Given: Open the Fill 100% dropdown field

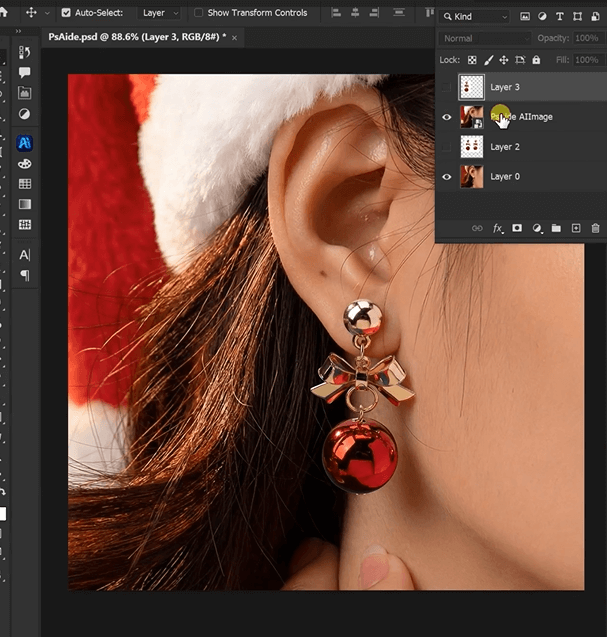Looking at the screenshot, I should (589, 60).
